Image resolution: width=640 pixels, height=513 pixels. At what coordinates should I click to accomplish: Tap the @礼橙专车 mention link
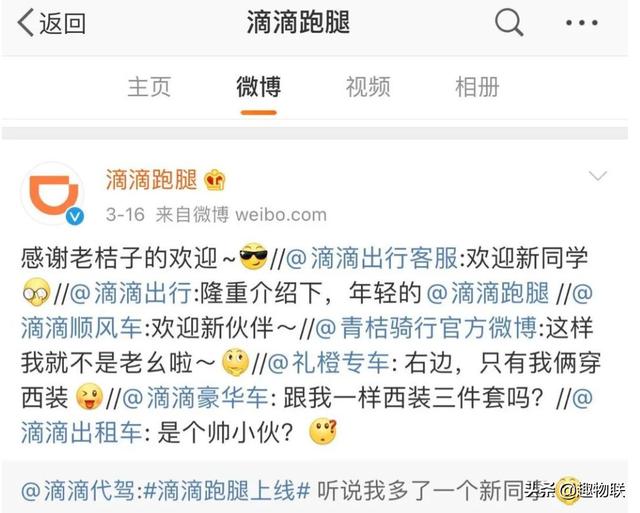(x=328, y=363)
